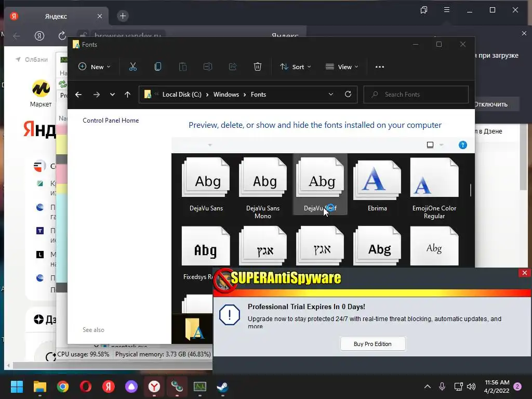Close the Яндекс browser tab
This screenshot has height=399, width=532.
(x=100, y=16)
